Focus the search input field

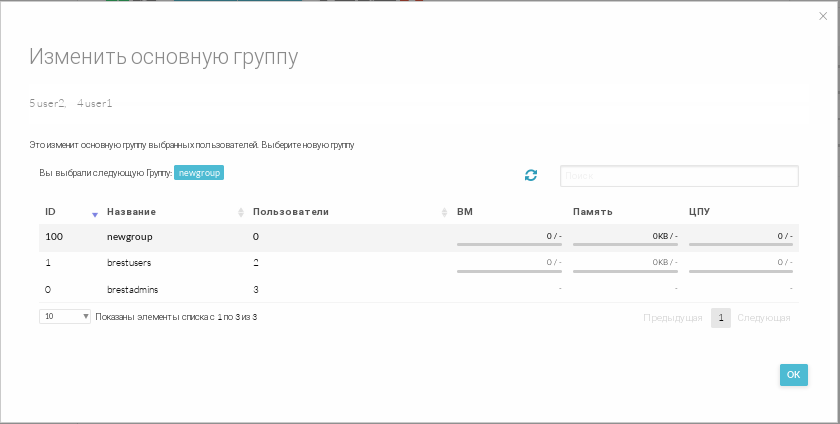tap(679, 176)
